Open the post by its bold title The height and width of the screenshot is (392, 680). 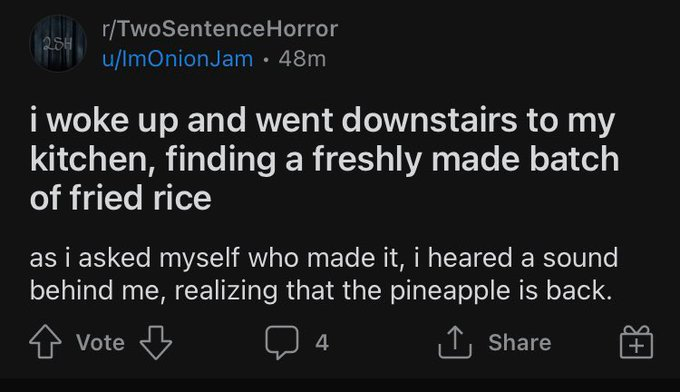point(324,159)
